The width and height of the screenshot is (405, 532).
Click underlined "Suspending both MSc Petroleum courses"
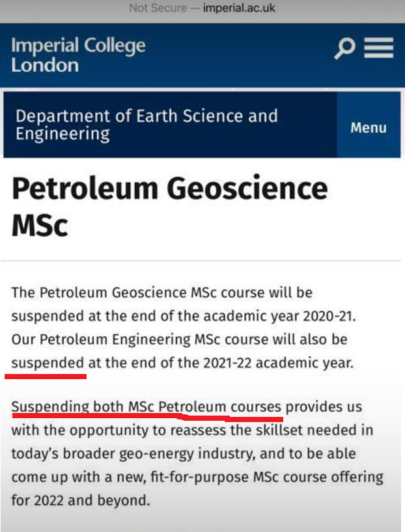(x=147, y=407)
